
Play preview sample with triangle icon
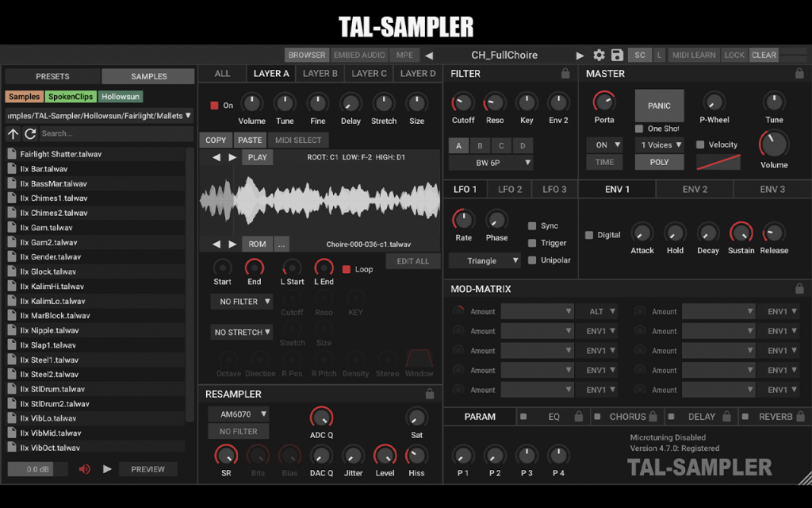tap(107, 469)
